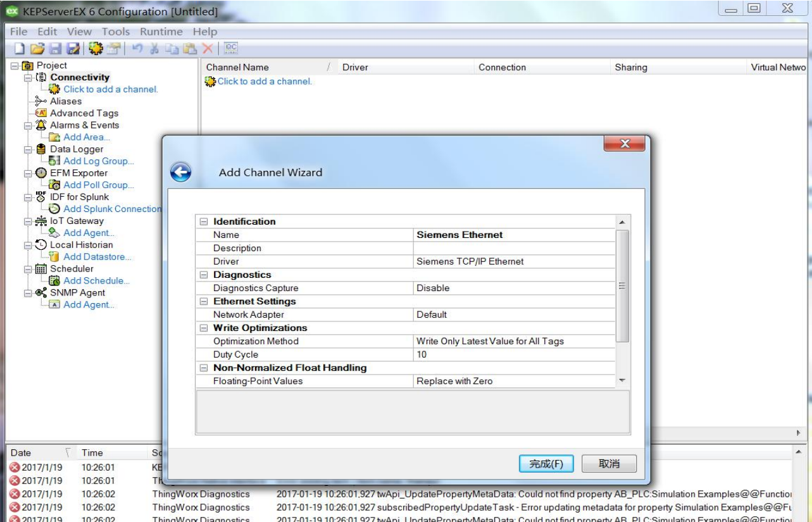This screenshot has height=522, width=812.
Task: Click the wizard property list scrollbar thumb
Action: [622, 286]
